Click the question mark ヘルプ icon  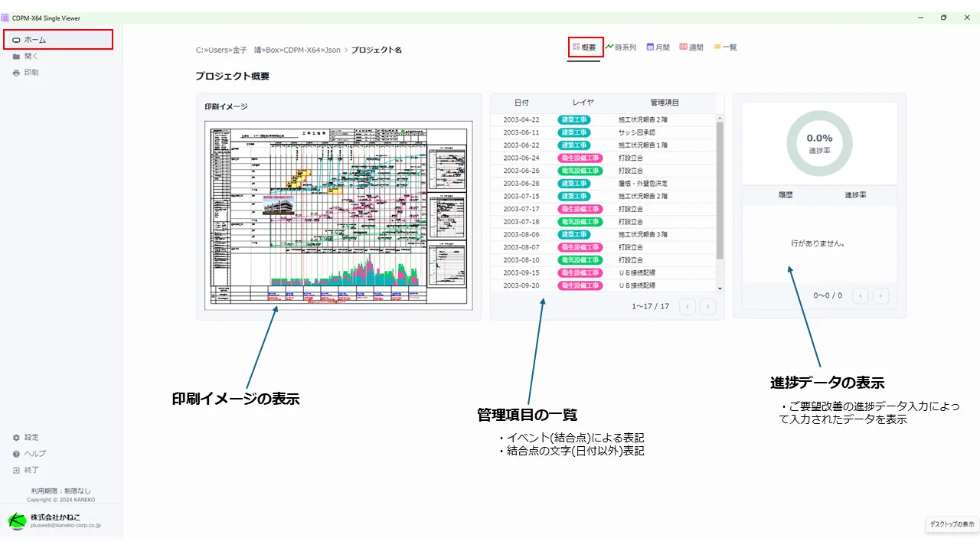click(16, 454)
